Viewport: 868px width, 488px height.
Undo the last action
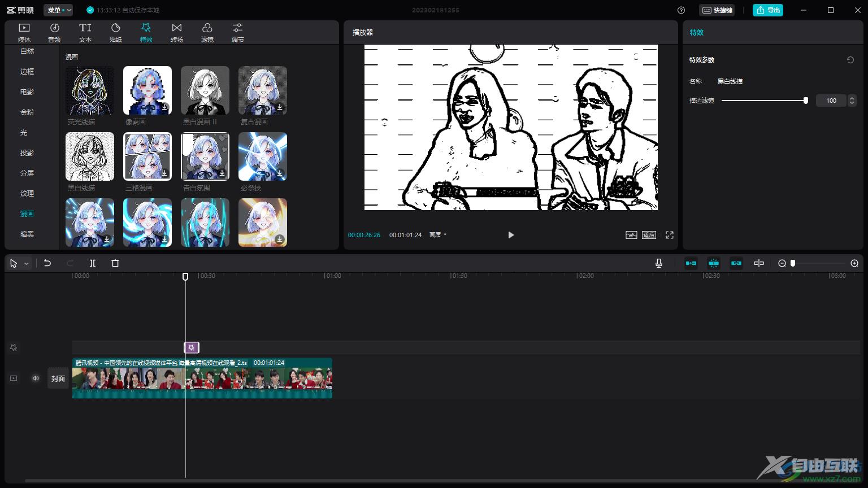(47, 263)
